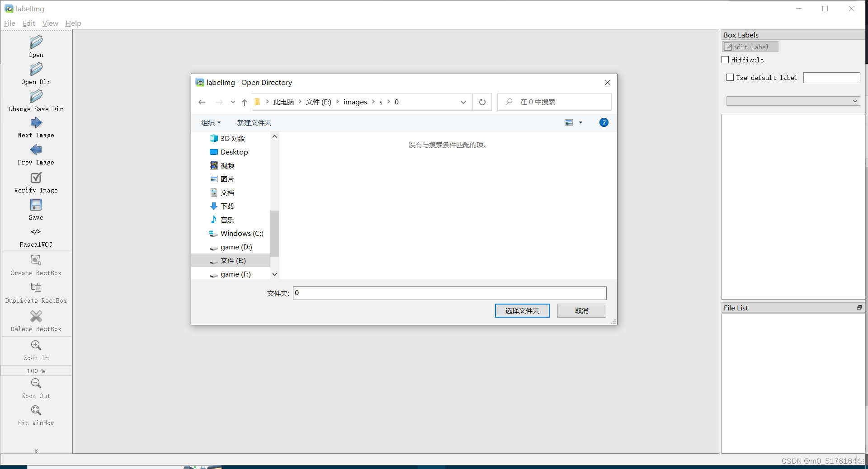
Task: Click Change Save Dir icon
Action: point(36,96)
